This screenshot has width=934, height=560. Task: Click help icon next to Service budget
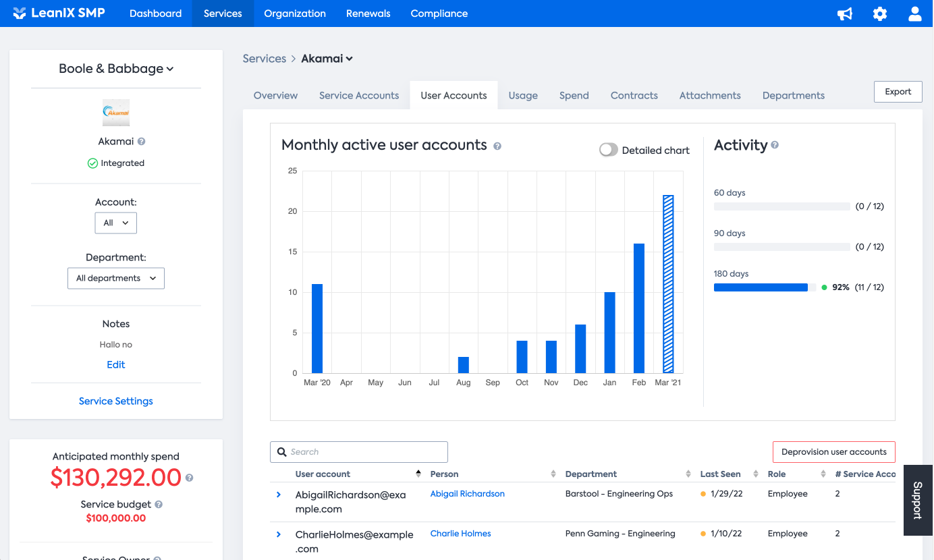[159, 504]
